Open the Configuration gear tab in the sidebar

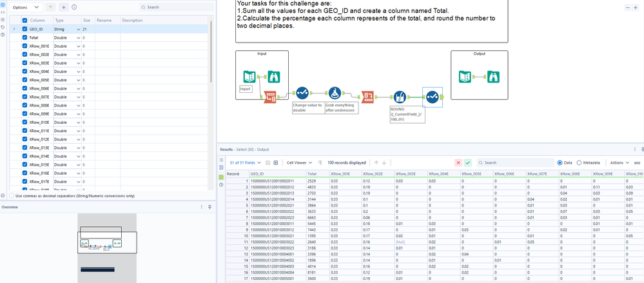3,5
